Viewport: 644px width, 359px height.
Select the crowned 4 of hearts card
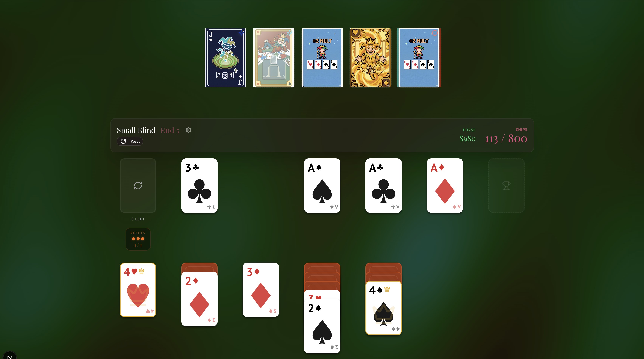pyautogui.click(x=138, y=290)
